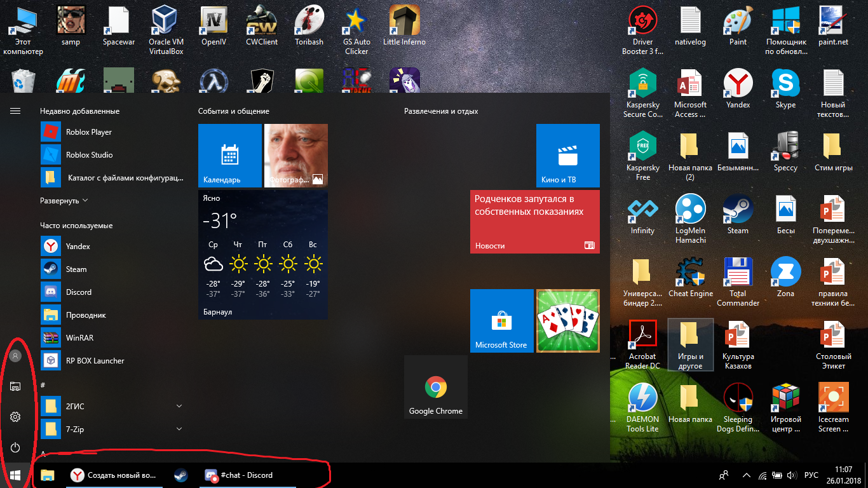Select Steam shortcut on the desktop
The height and width of the screenshot is (488, 868).
(738, 215)
